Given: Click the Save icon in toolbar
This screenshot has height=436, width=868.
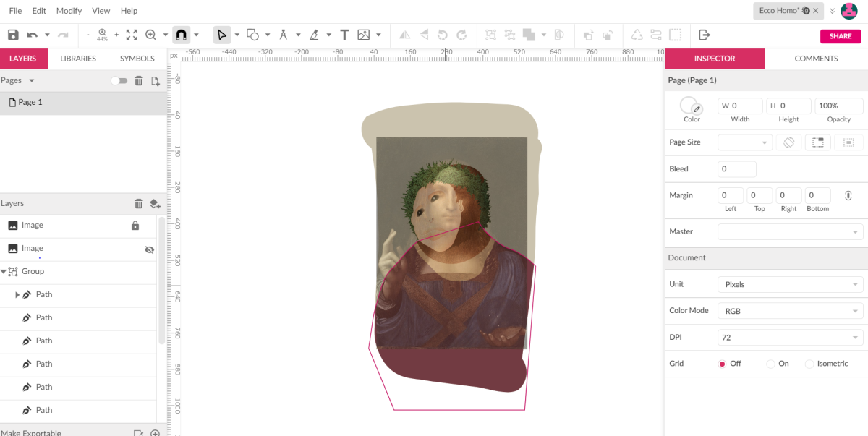Looking at the screenshot, I should tap(12, 35).
